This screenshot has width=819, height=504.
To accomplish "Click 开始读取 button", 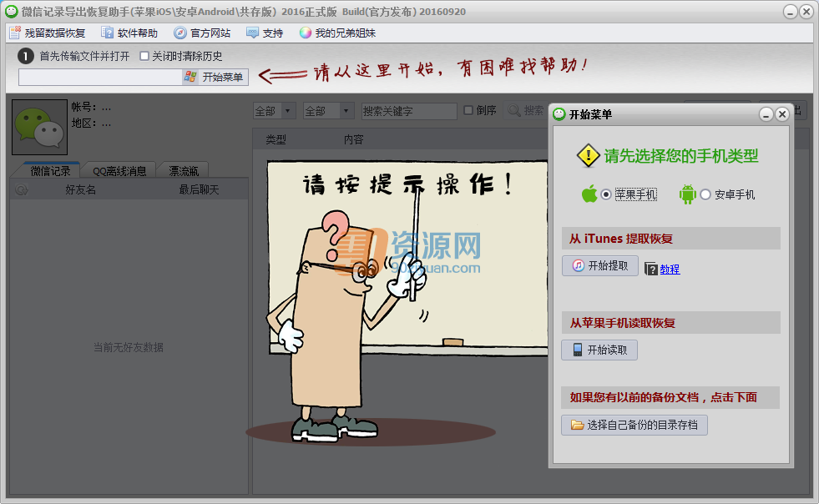I will tap(599, 350).
